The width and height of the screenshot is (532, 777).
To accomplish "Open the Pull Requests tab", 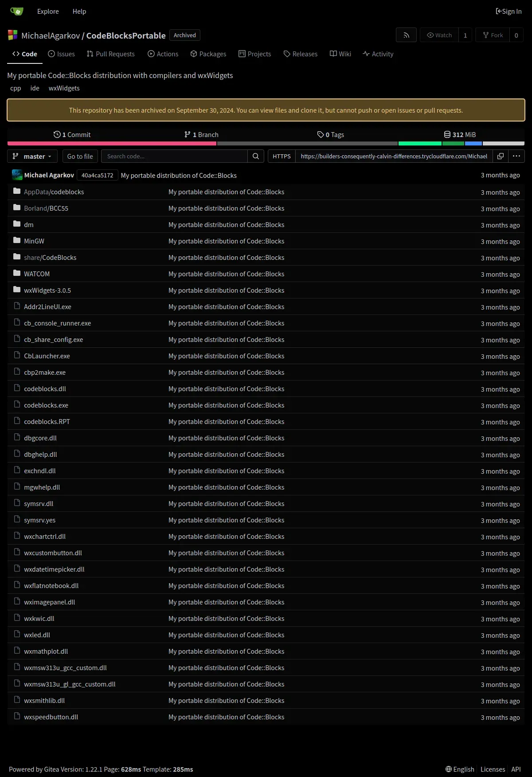I will click(x=111, y=54).
